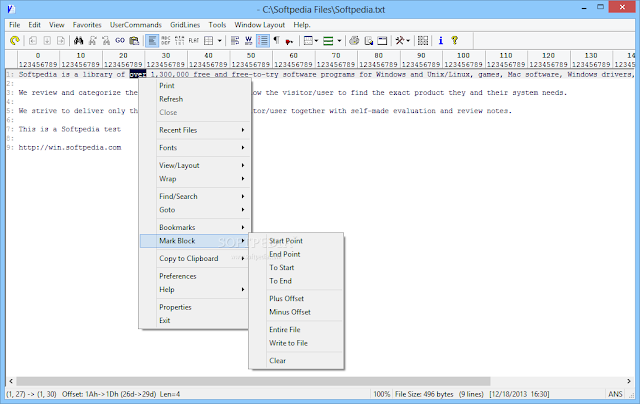Open the Window Layout menu
This screenshot has width=640, height=404.
[260, 25]
